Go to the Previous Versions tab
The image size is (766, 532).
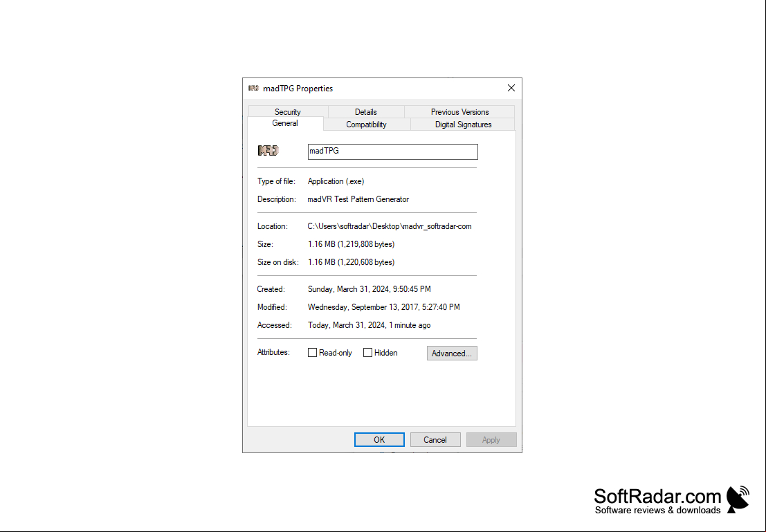(x=459, y=112)
